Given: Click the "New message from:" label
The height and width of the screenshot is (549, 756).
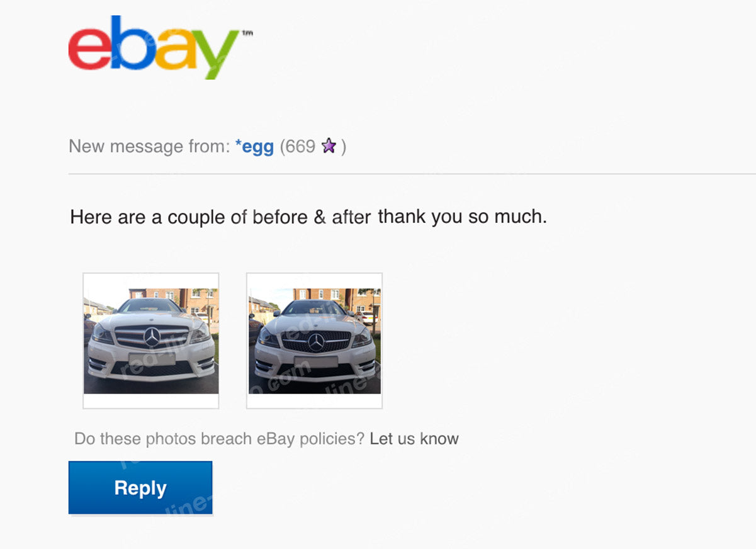Looking at the screenshot, I should click(x=148, y=147).
